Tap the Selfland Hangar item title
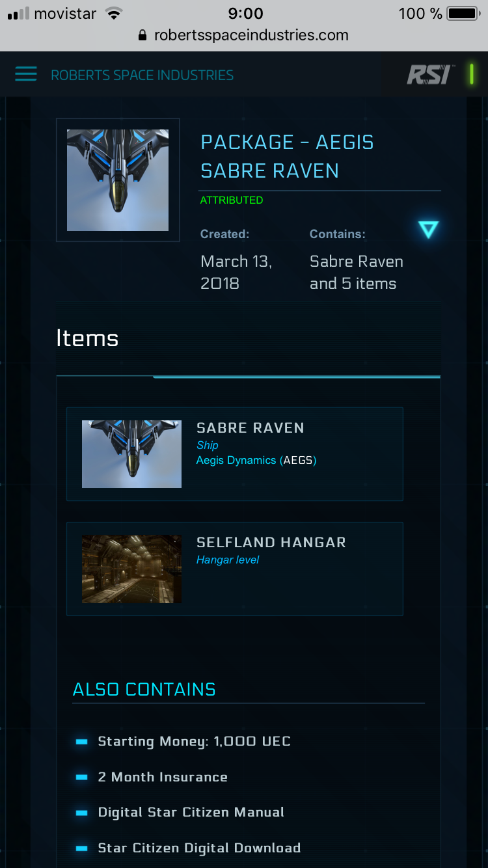The height and width of the screenshot is (868, 488). [271, 543]
